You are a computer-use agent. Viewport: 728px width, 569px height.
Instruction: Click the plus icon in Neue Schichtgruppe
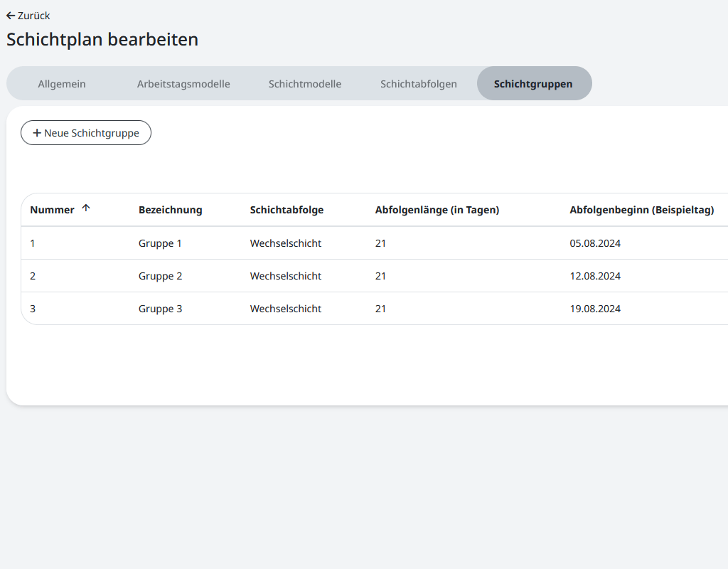(37, 133)
